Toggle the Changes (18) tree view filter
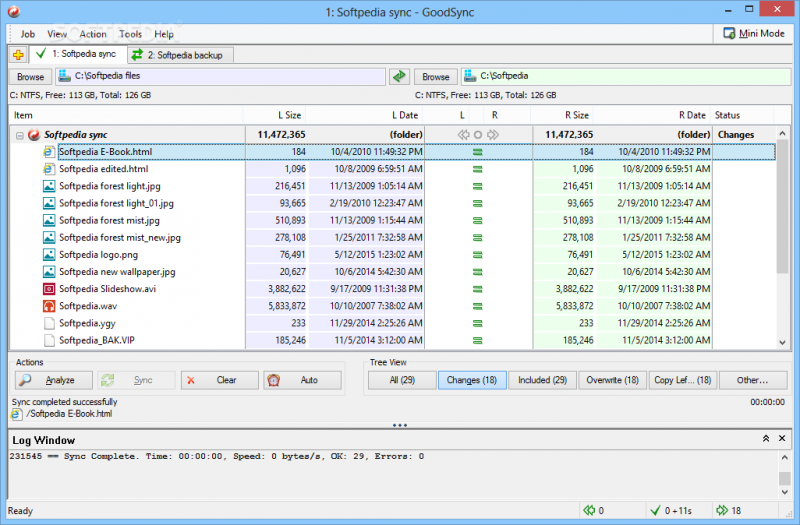The width and height of the screenshot is (800, 525). tap(472, 380)
